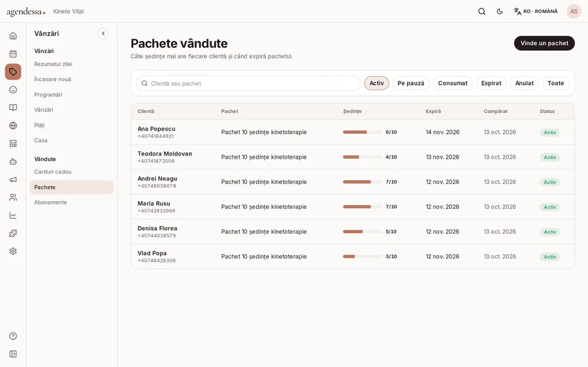Open the RO · ROMÂNĂ language selector

point(536,12)
